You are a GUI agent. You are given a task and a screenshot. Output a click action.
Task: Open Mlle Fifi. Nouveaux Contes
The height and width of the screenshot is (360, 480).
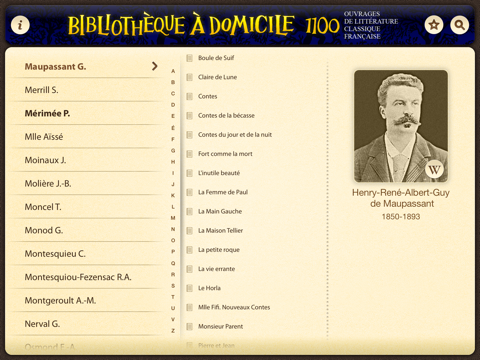click(x=234, y=307)
